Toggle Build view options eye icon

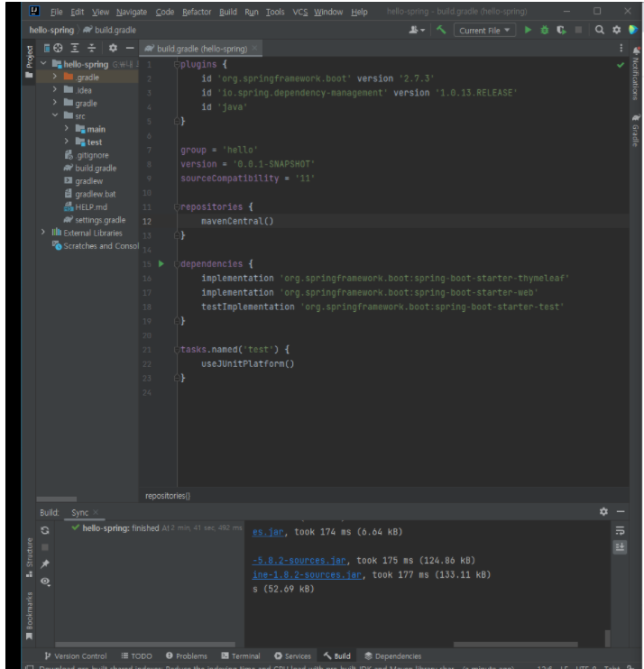pos(45,582)
